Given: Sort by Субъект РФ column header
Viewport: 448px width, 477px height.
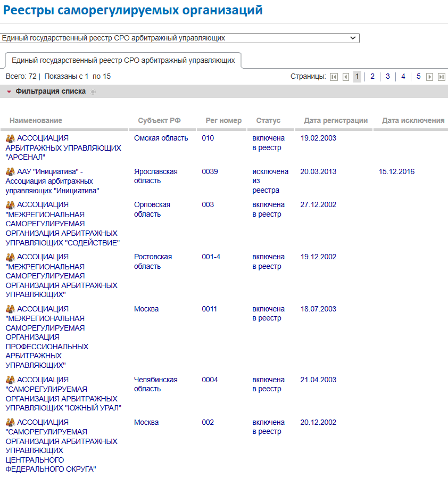Looking at the screenshot, I should pos(159,120).
